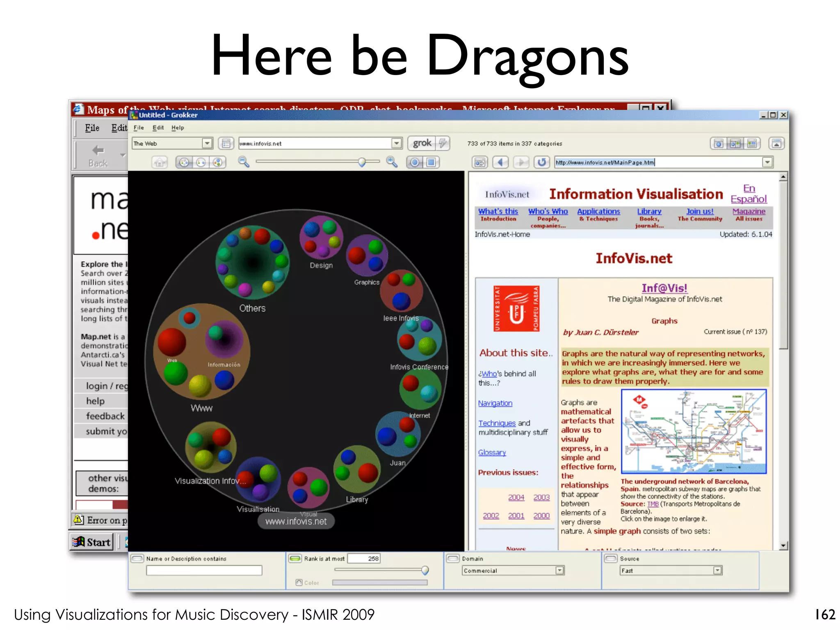The image size is (840, 630).
Task: Open the Fast source dropdown
Action: [717, 571]
